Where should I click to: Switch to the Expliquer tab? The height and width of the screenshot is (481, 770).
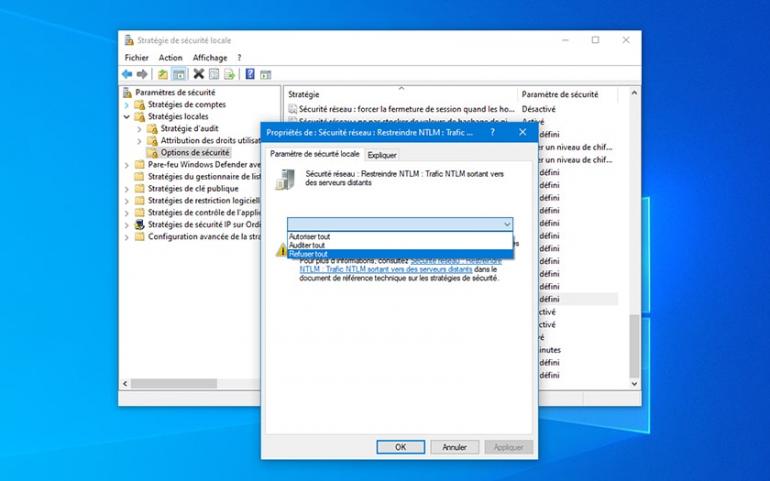point(382,155)
